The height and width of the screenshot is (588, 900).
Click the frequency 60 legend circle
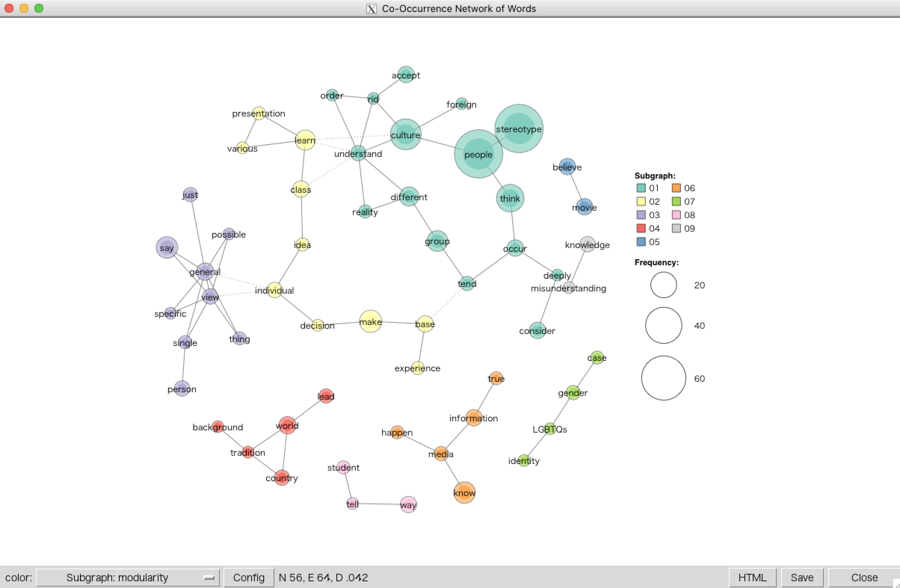664,378
